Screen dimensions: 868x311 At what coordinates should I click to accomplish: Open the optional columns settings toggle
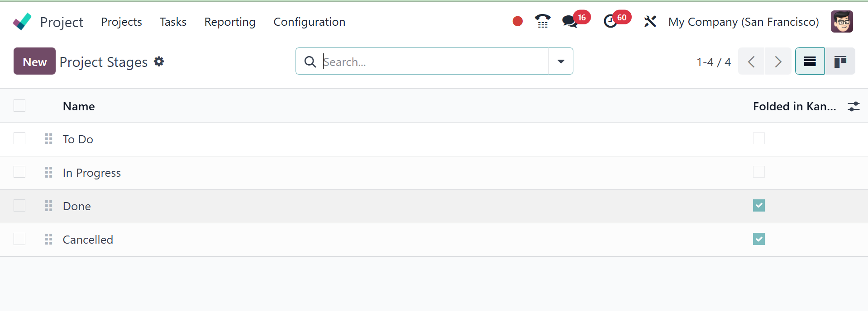[x=854, y=106]
